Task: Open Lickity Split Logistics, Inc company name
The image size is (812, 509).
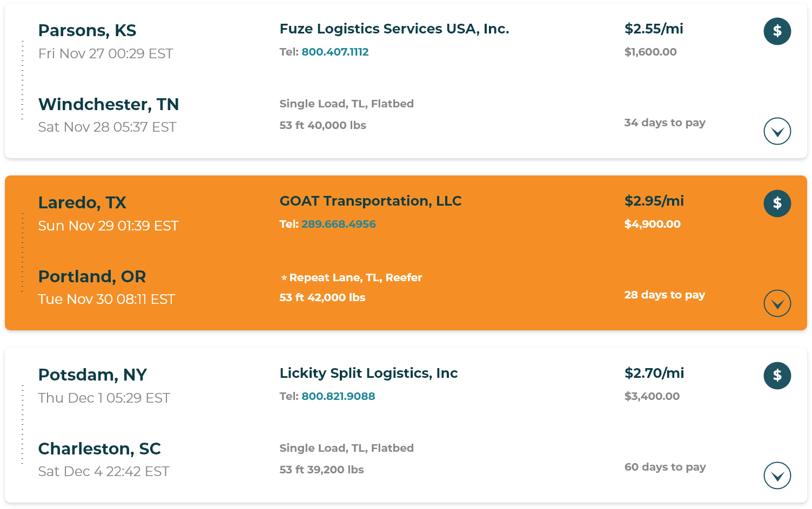Action: click(x=368, y=373)
